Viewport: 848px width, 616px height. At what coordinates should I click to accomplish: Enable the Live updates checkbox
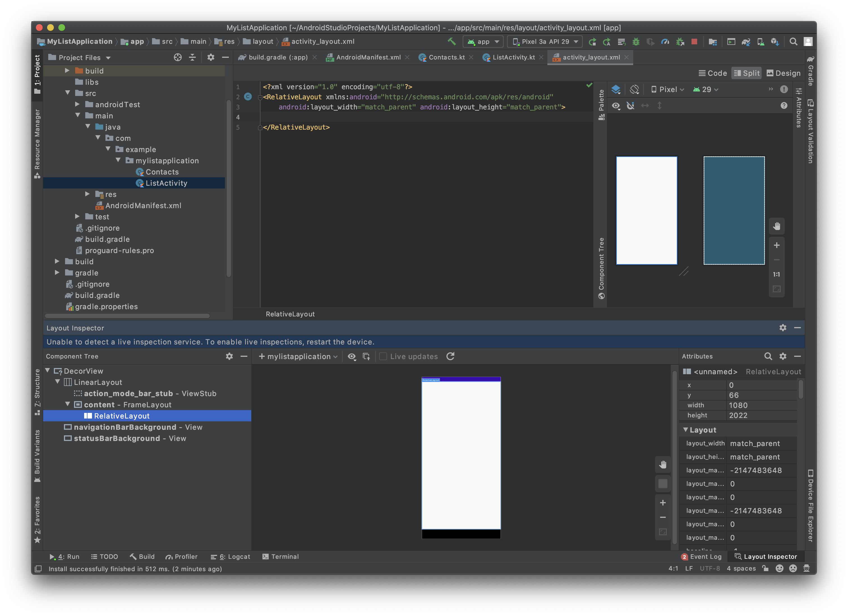[x=383, y=357]
